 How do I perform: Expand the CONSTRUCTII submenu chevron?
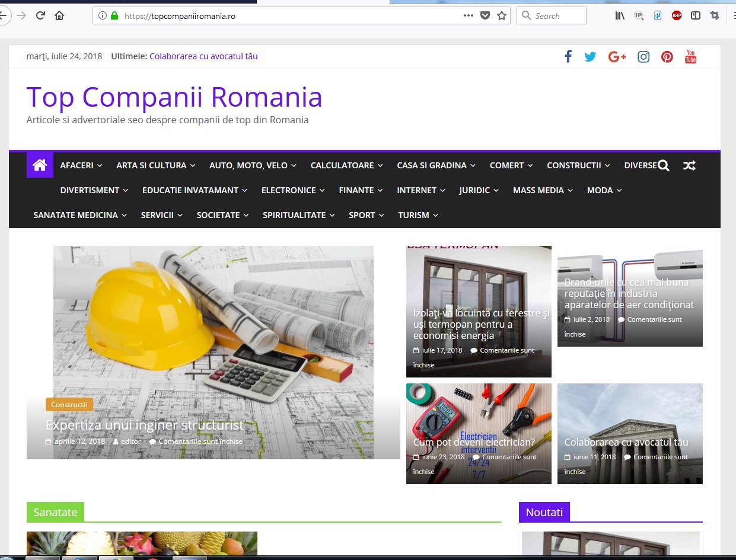tap(607, 166)
